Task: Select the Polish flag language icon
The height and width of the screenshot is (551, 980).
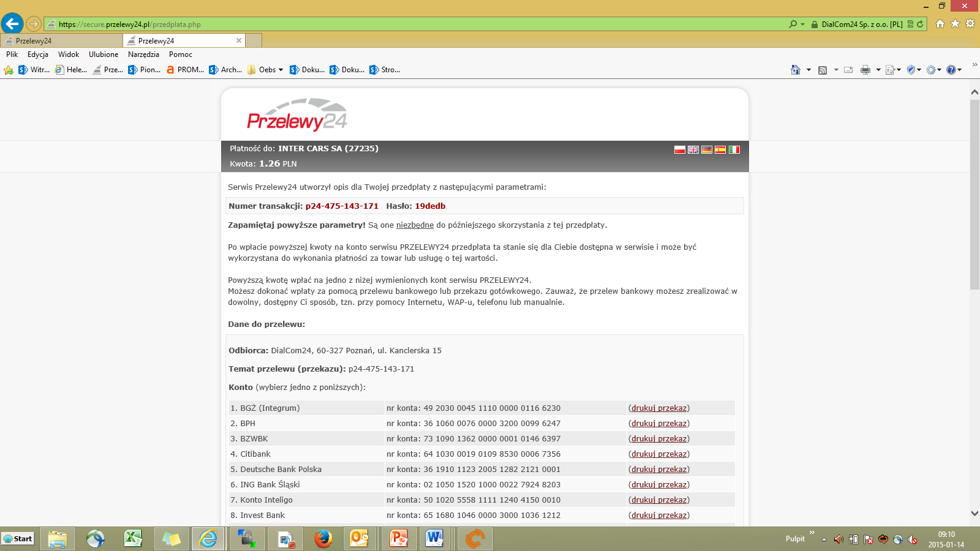Action: (680, 149)
